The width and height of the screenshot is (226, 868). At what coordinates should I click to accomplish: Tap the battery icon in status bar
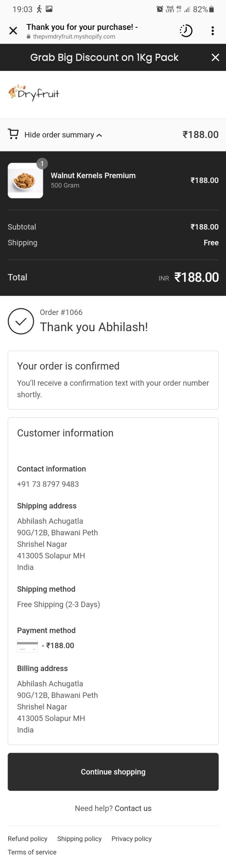click(x=211, y=9)
